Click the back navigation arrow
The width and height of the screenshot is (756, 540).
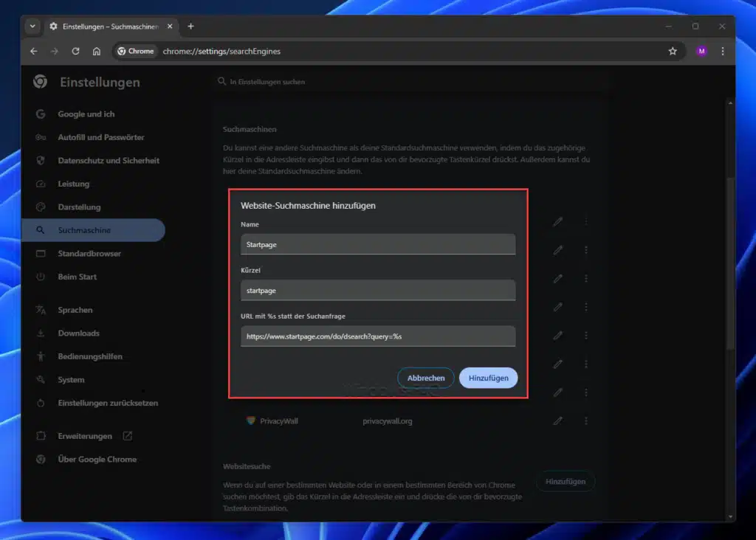(33, 51)
